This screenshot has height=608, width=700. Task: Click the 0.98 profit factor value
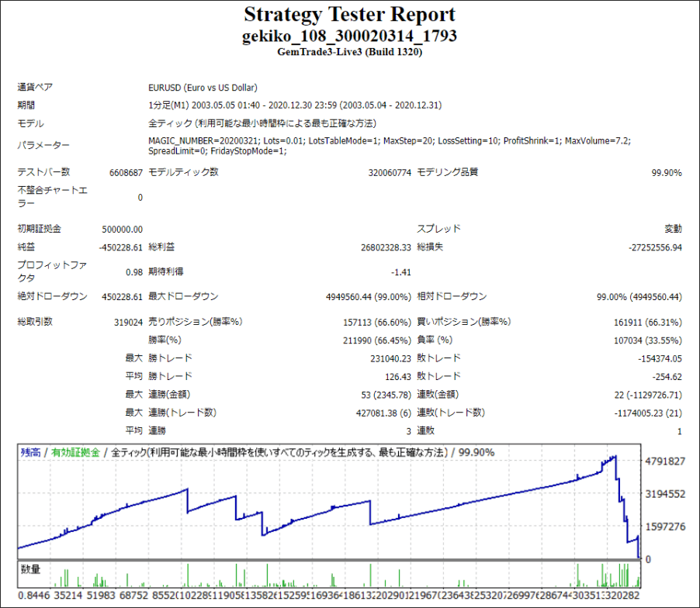pos(134,272)
